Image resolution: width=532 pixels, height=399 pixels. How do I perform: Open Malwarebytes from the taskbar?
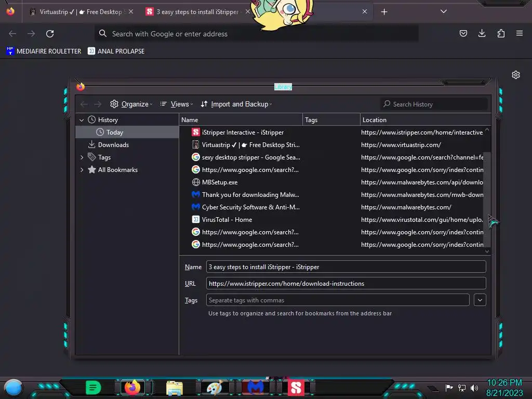pos(256,388)
